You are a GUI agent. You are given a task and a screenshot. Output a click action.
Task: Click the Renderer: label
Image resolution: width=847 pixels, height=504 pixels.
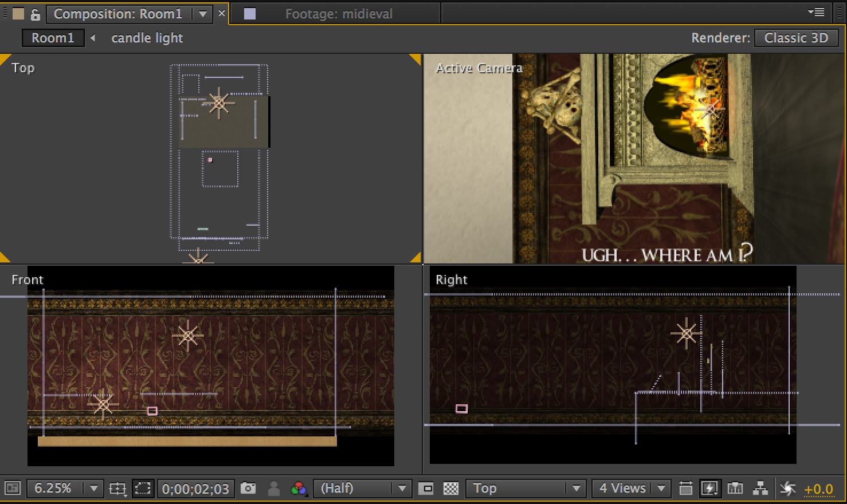(720, 38)
